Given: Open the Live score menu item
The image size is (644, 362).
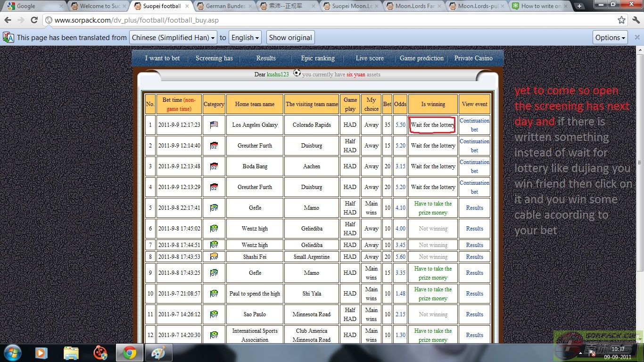Looking at the screenshot, I should pos(369,58).
